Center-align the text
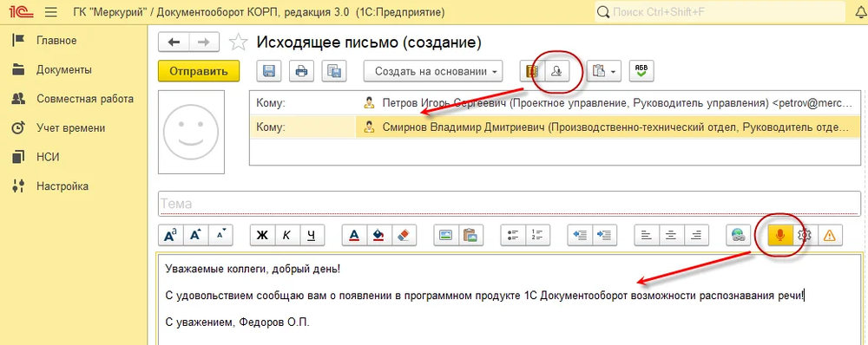The width and height of the screenshot is (868, 345). (x=671, y=235)
